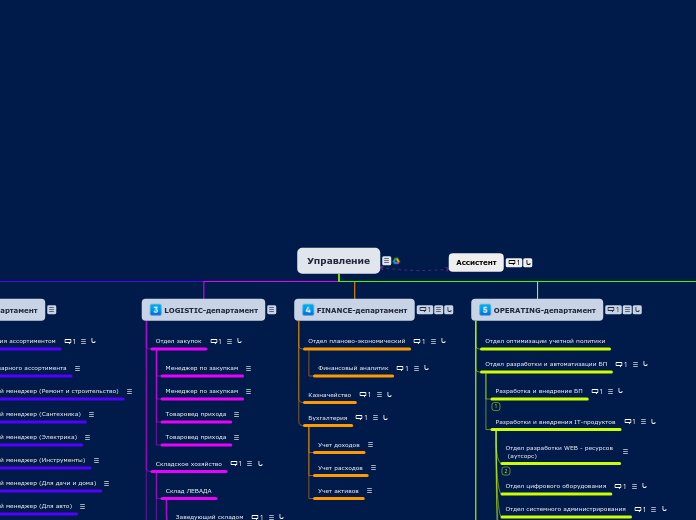Click number 5 icon on OPERATING-департамент
696x520 pixels.
pos(485,310)
